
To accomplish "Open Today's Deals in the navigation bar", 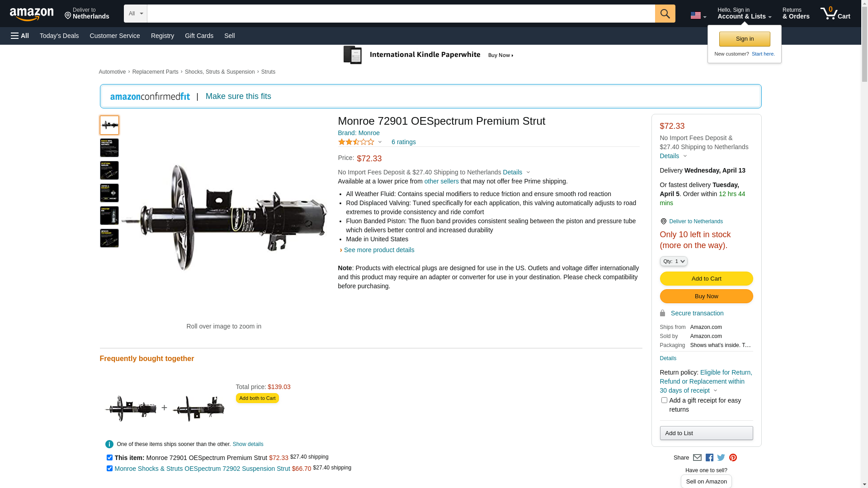I will click(x=59, y=36).
